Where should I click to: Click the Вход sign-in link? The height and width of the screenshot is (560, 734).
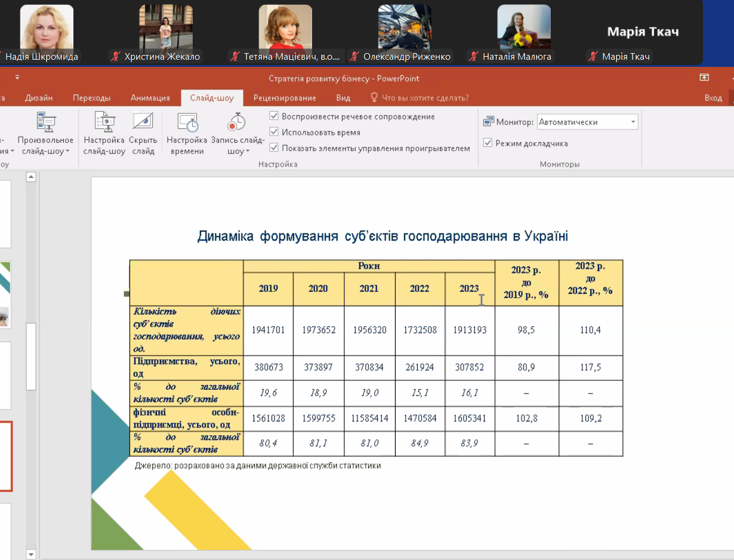713,98
